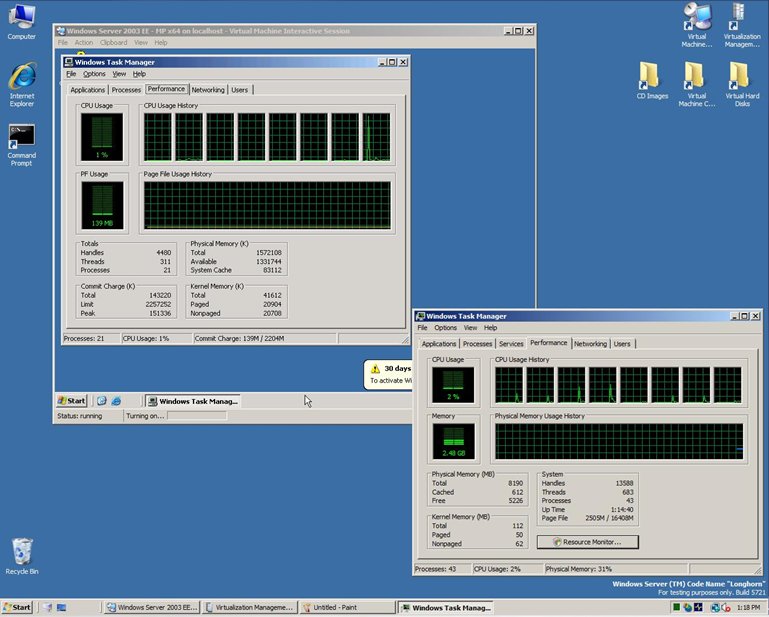Screen dimensions: 769x617
Task: Click the green Task Manager CPU tray icon
Action: click(x=676, y=607)
